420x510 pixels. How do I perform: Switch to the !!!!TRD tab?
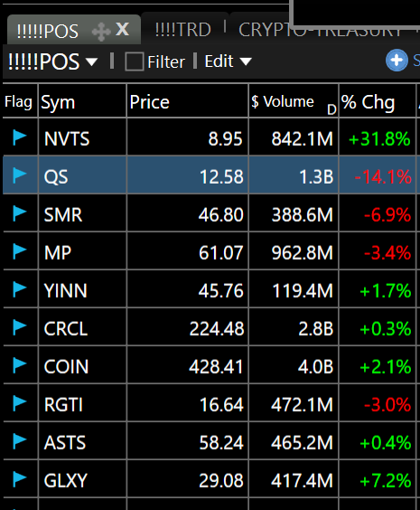click(182, 30)
